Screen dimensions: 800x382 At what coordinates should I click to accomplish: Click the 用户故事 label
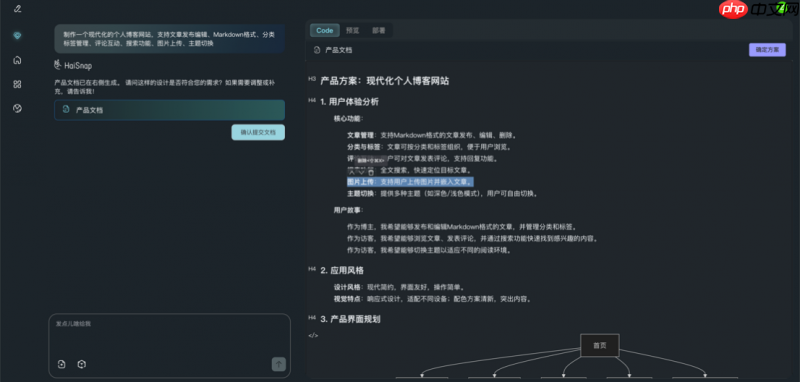coord(349,210)
